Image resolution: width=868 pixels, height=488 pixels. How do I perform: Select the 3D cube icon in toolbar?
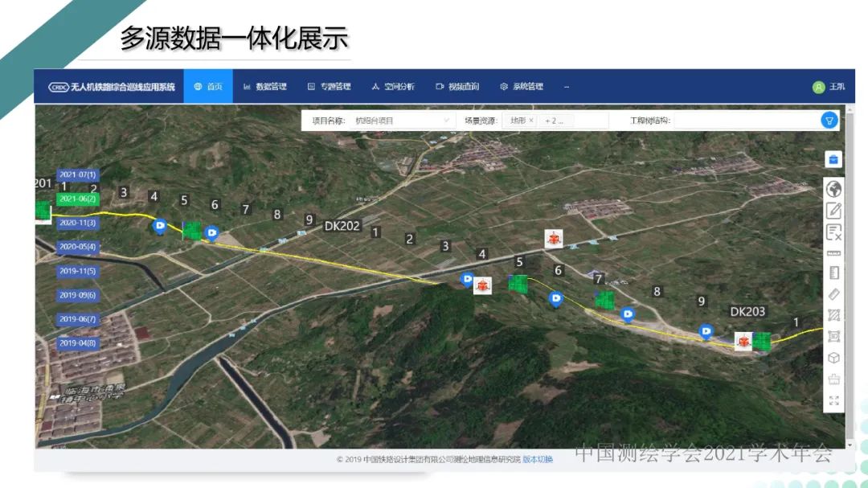833,358
